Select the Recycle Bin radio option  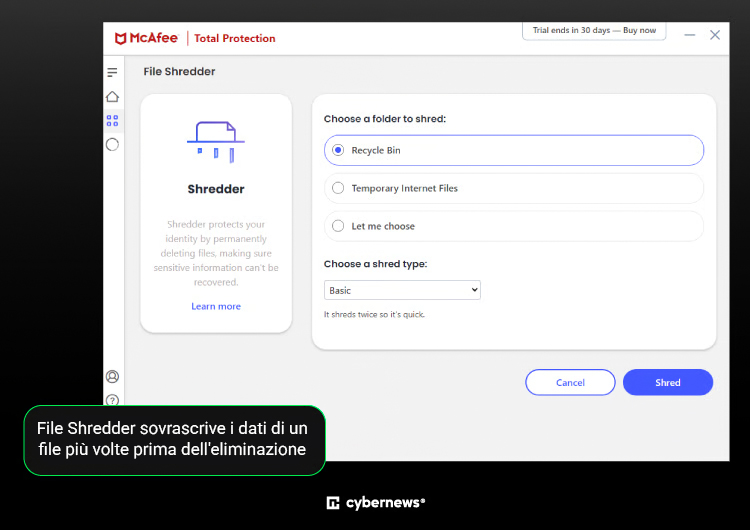pos(514,150)
